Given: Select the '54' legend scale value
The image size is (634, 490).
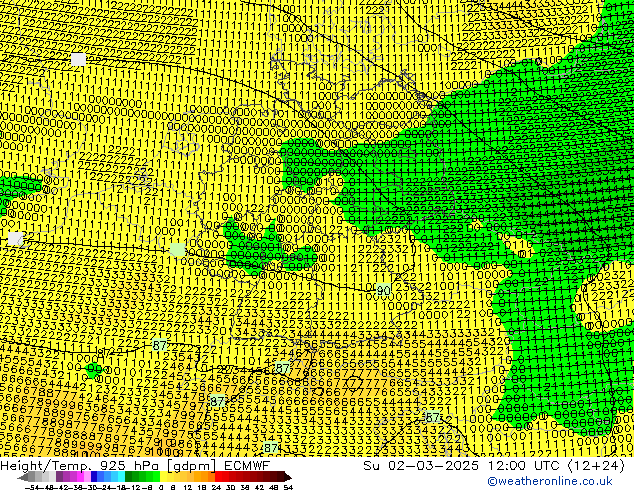Looking at the screenshot, I should [288, 487].
